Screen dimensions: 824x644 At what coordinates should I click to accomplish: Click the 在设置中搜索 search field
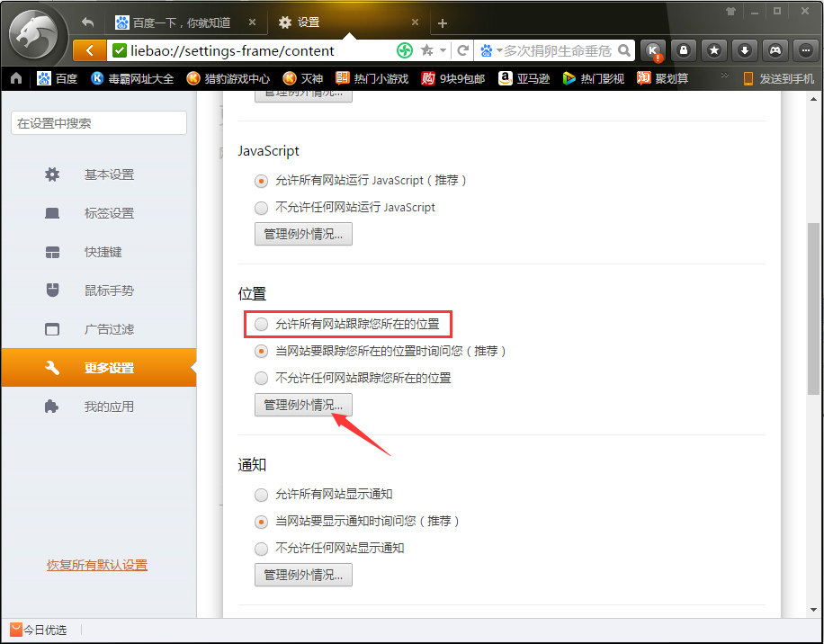pos(97,121)
